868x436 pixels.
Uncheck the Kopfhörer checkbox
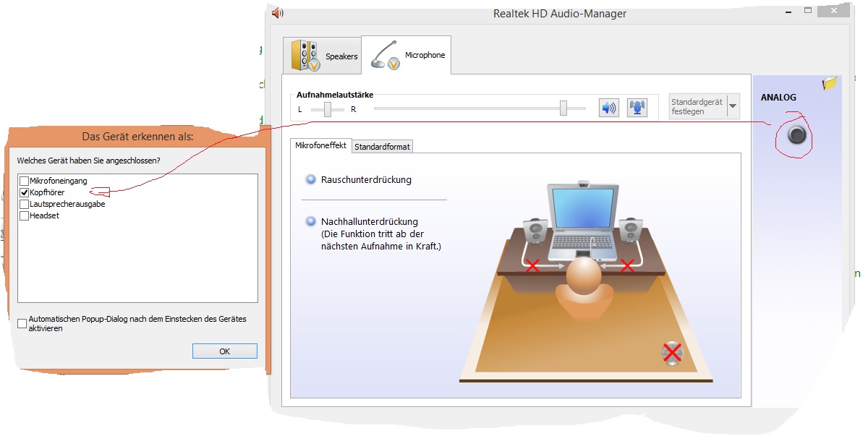pyautogui.click(x=25, y=192)
